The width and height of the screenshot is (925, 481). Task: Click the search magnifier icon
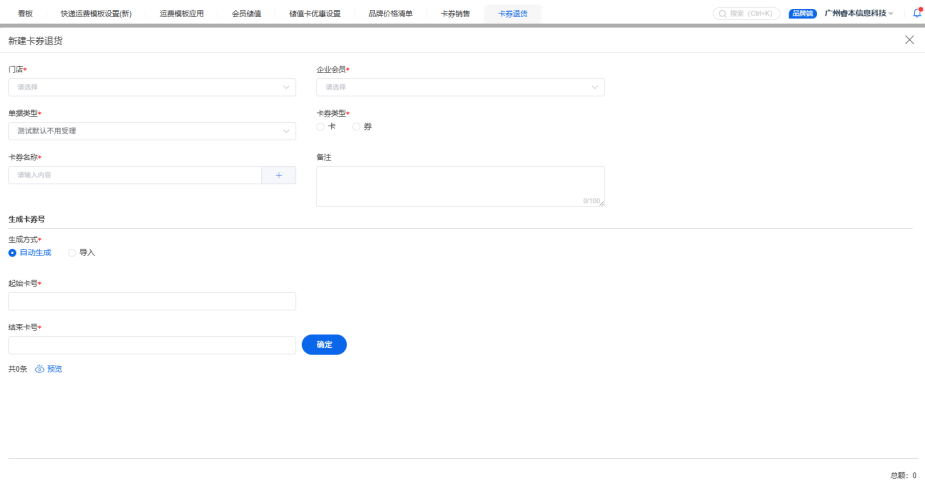click(x=722, y=13)
